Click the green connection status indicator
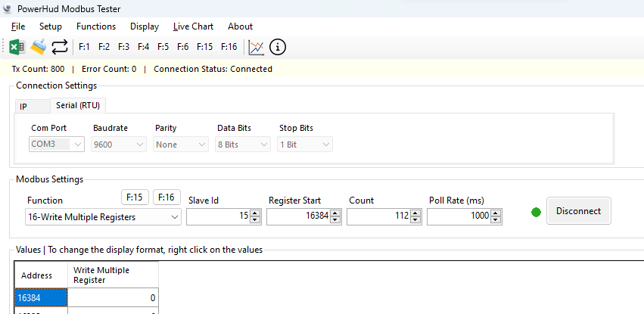644x314 pixels. 537,212
